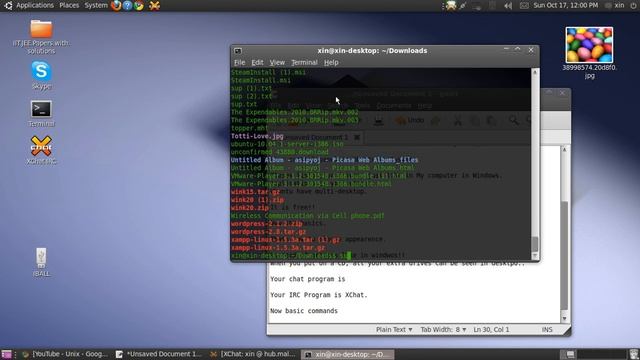Viewport: 640px width, 360px height.
Task: Click the clock showing Sun Oct 17
Action: pos(566,5)
